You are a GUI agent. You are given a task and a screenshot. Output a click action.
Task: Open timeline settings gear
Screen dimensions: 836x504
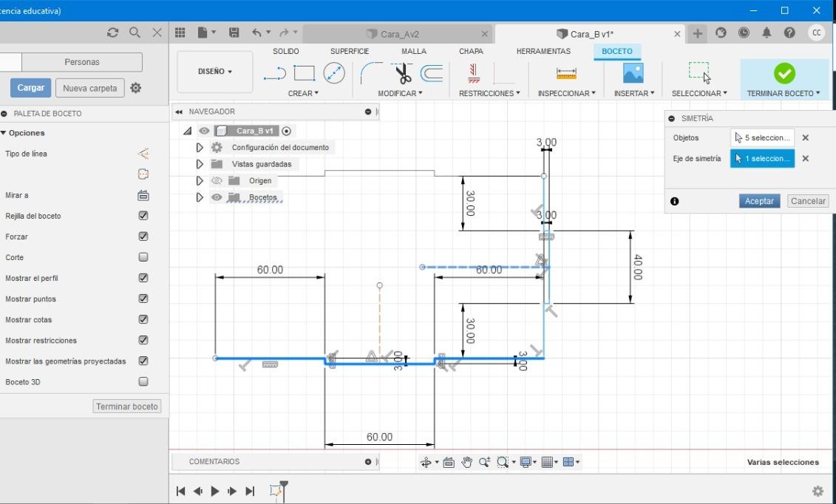click(818, 491)
